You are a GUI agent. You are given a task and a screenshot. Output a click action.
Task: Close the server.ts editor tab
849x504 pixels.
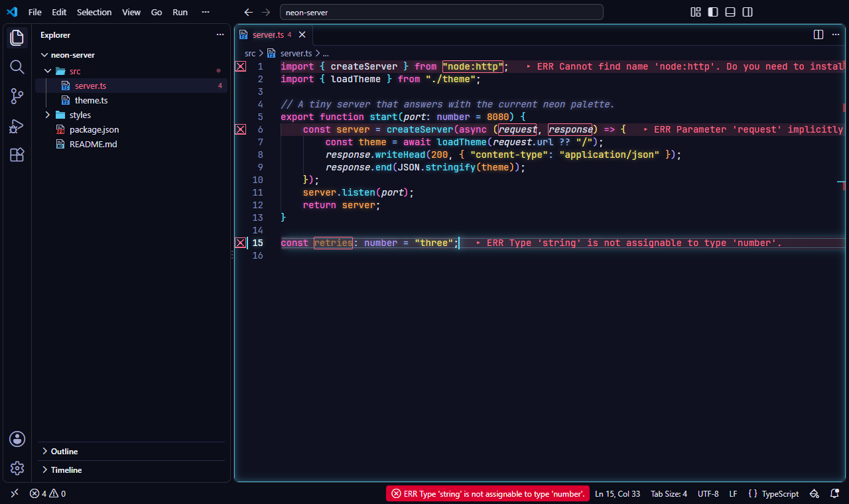click(x=302, y=34)
